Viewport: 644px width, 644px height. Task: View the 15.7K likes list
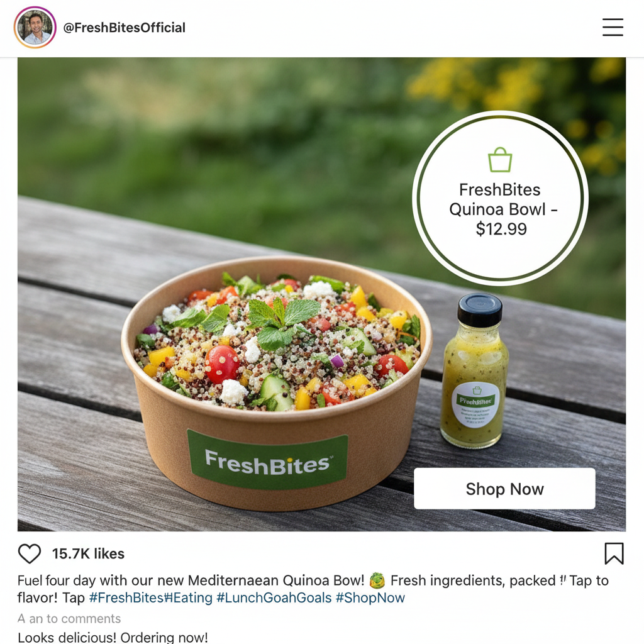point(88,553)
